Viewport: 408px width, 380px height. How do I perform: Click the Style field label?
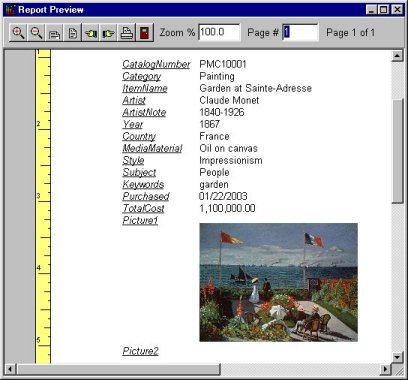[x=133, y=160]
